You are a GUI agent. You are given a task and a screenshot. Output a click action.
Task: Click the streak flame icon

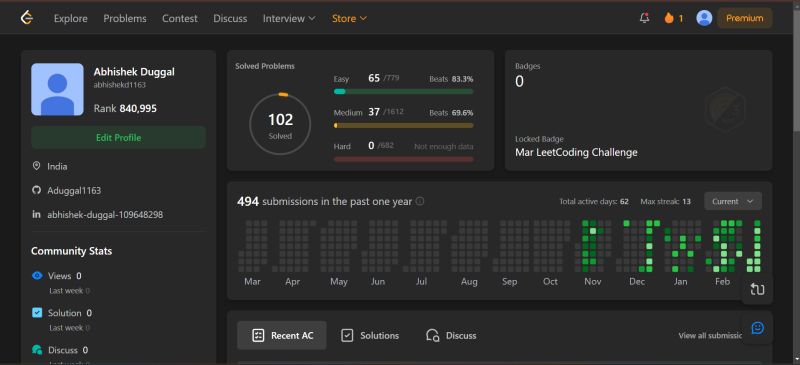pyautogui.click(x=669, y=18)
